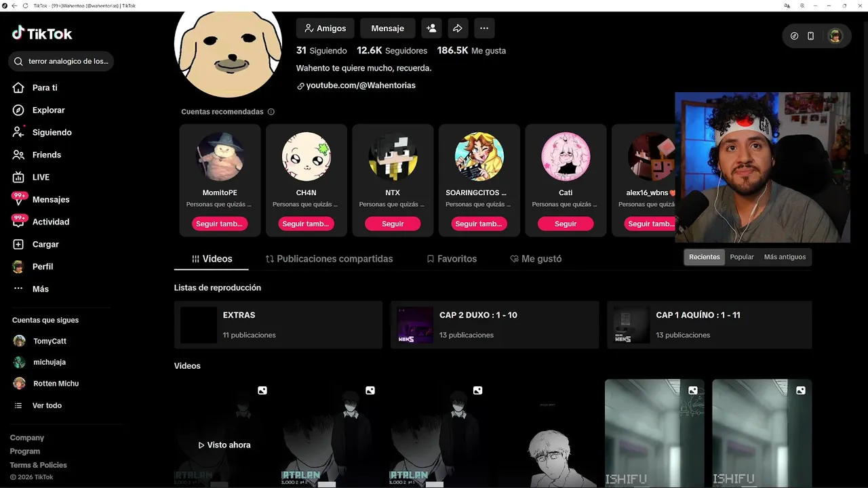Click the Mensaje button
This screenshot has width=868, height=488.
tap(388, 28)
